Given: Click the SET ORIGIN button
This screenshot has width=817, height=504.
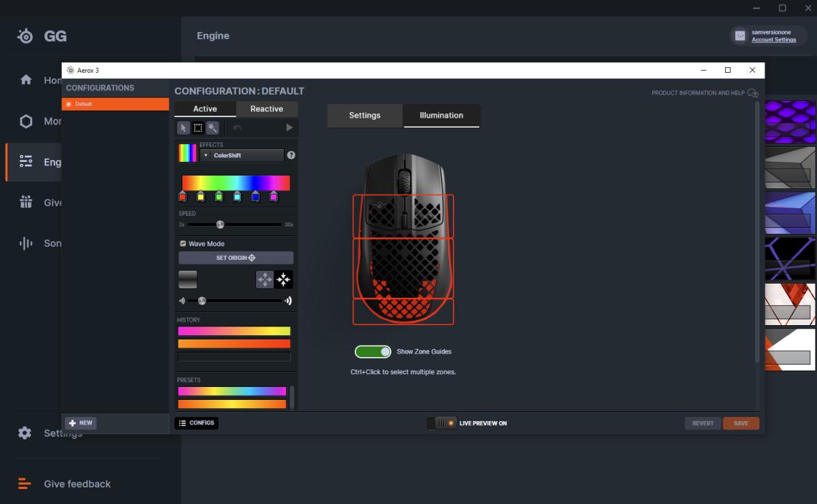Looking at the screenshot, I should pos(236,258).
